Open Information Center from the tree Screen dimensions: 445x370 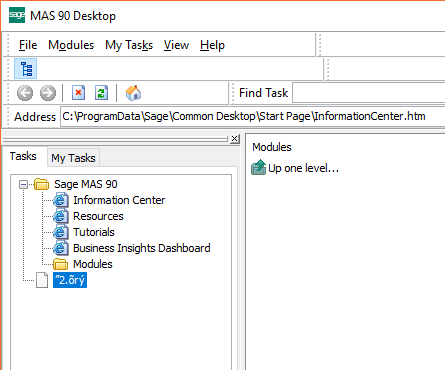coord(119,200)
